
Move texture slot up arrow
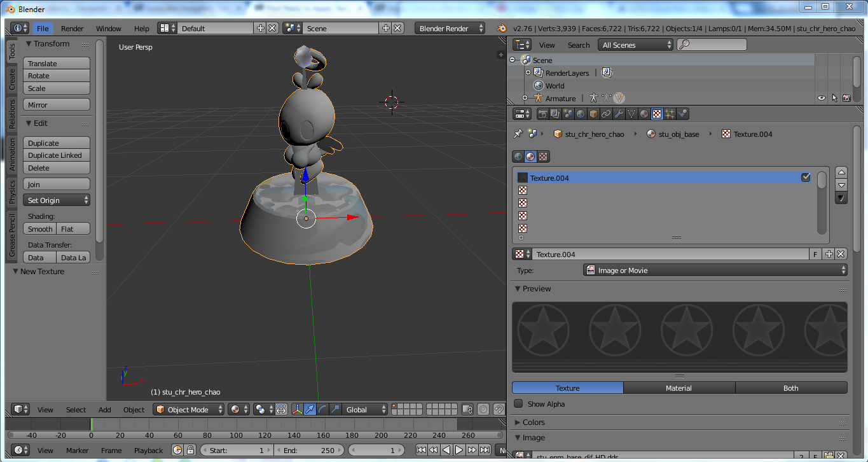pos(841,172)
